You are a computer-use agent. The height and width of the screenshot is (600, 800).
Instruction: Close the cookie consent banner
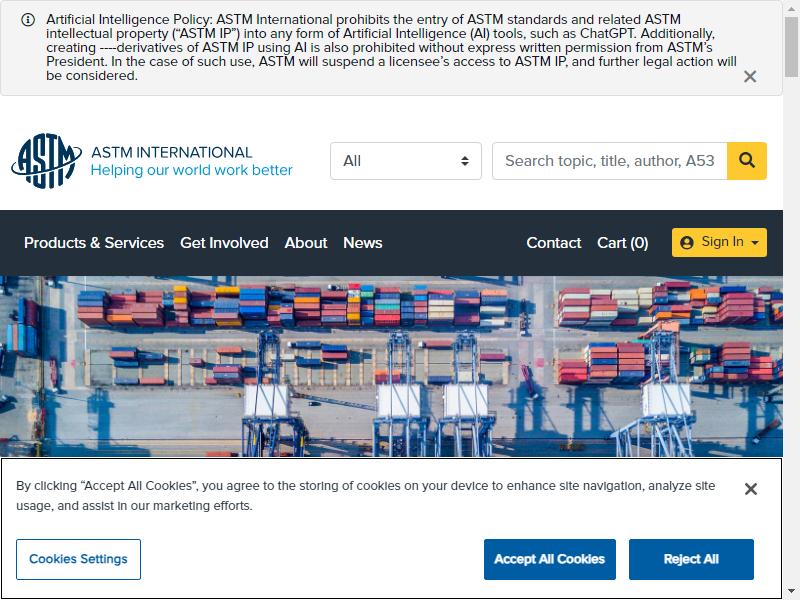tap(751, 489)
